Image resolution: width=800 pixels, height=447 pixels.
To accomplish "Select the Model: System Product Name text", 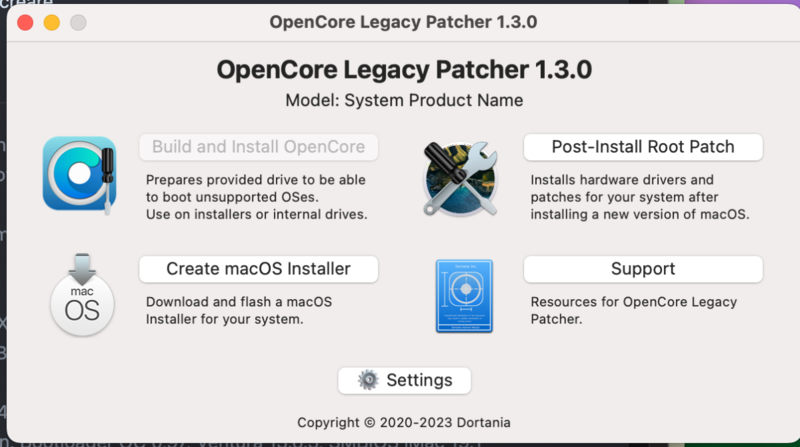I will point(404,100).
